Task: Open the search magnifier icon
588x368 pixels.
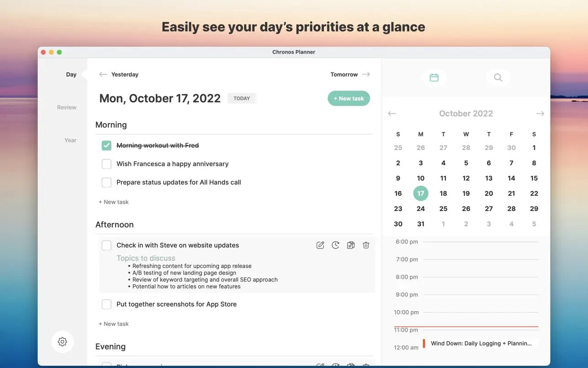Action: point(498,77)
